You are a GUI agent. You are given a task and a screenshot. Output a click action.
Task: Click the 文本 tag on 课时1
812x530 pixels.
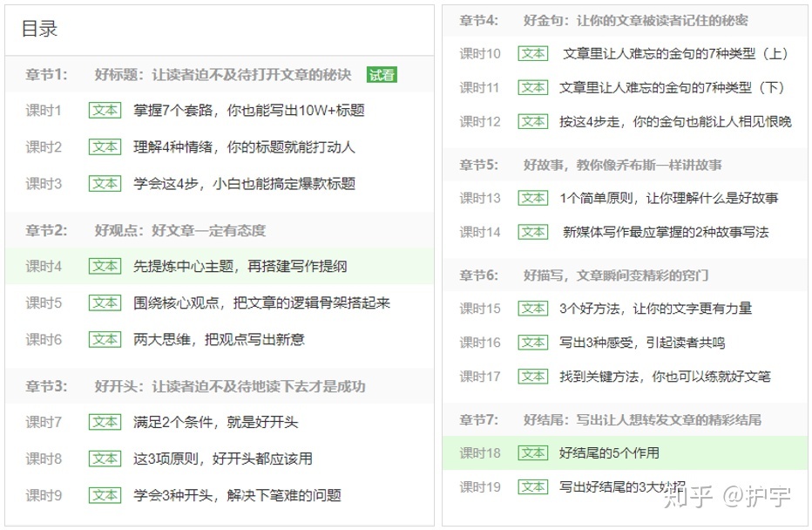pos(105,111)
